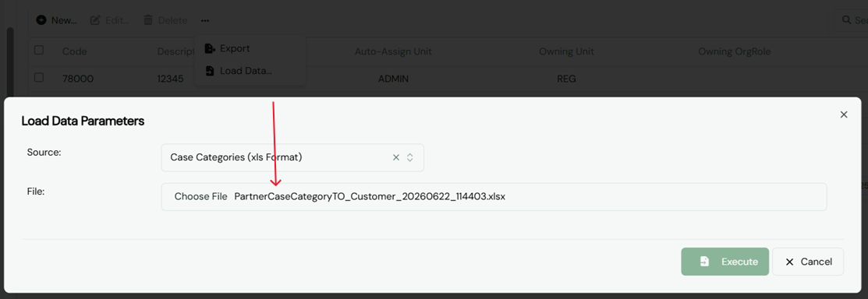
Task: Click the Choose File button
Action: [200, 196]
